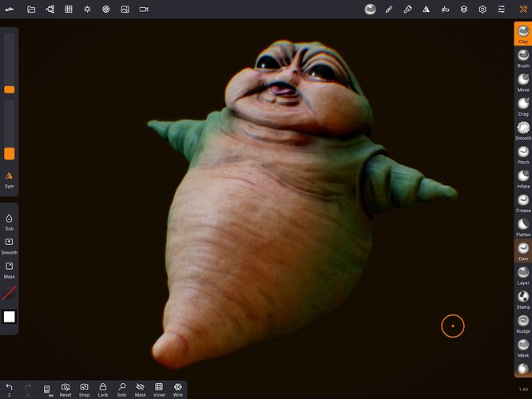Screen dimensions: 532x399
Task: Open the Camera menu
Action: (144, 10)
